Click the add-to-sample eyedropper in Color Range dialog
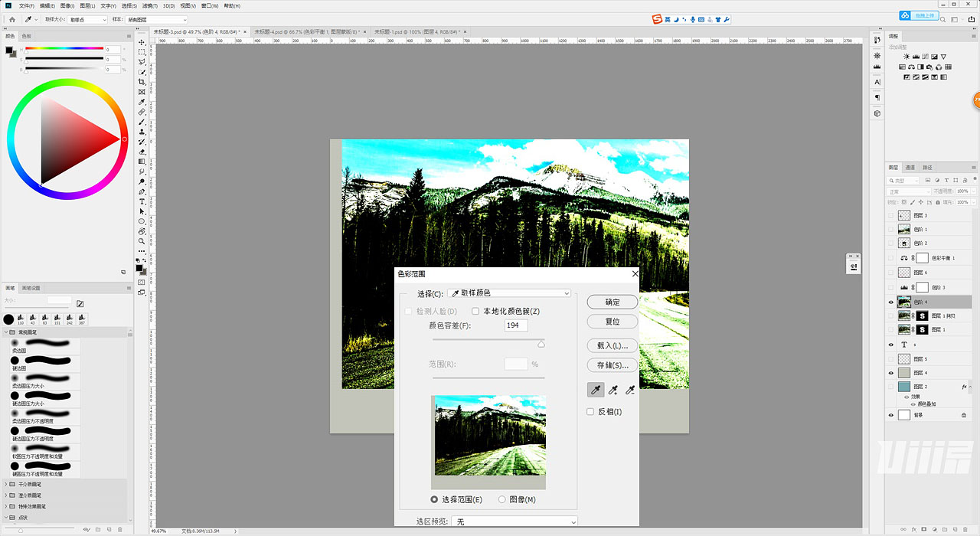This screenshot has width=980, height=536. click(x=612, y=390)
